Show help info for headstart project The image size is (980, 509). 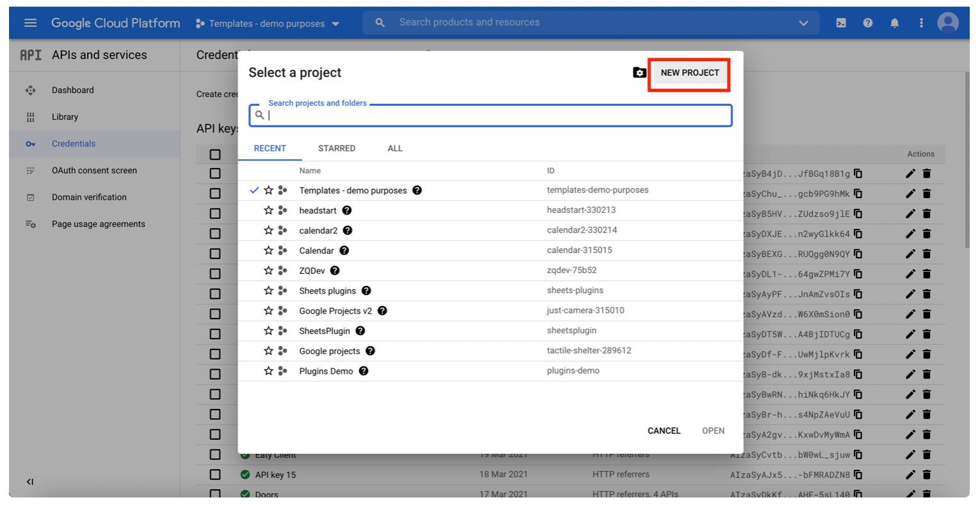(x=347, y=210)
